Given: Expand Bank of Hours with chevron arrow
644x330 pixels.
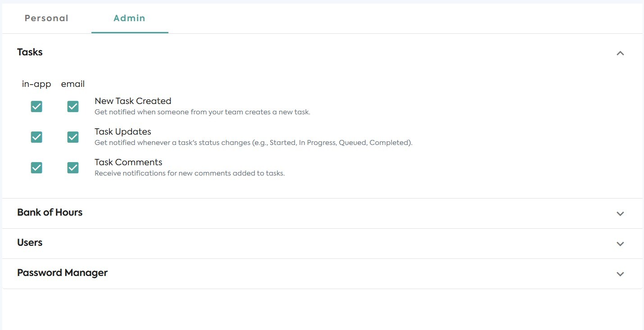Looking at the screenshot, I should point(620,213).
